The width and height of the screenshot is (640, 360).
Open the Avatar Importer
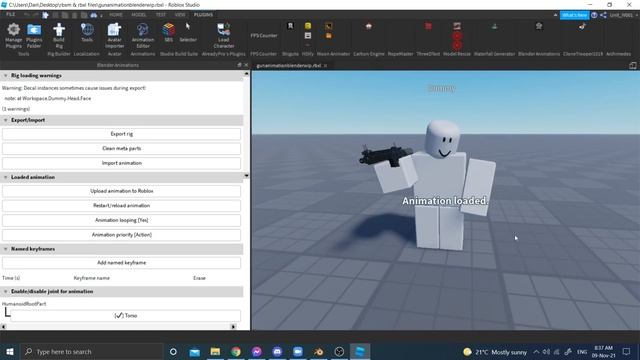tap(114, 36)
